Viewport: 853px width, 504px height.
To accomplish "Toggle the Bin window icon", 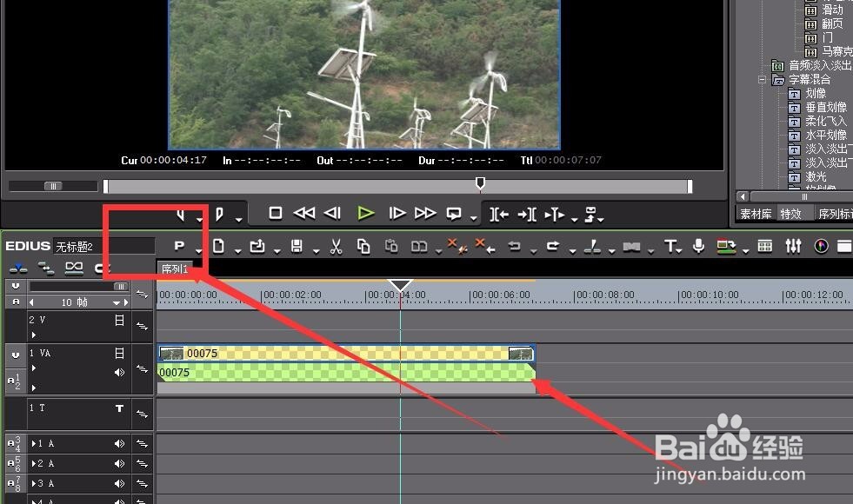I will [765, 246].
